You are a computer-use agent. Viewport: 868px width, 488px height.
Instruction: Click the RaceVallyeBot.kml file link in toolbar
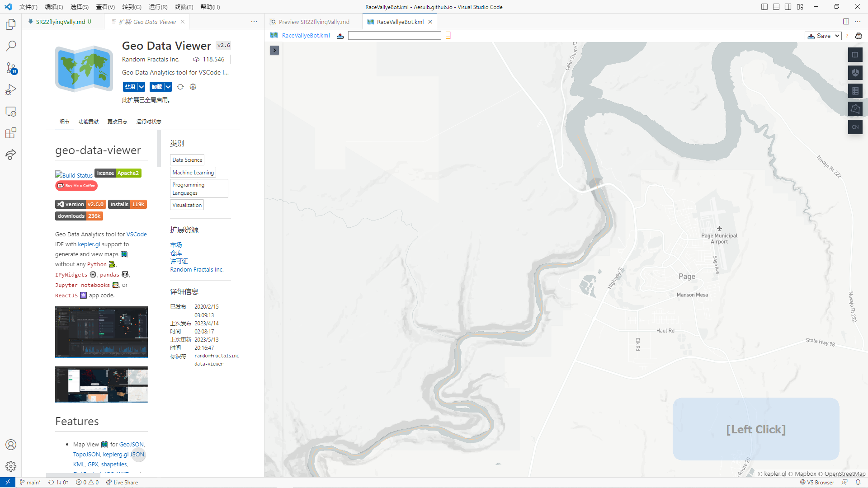(x=306, y=36)
